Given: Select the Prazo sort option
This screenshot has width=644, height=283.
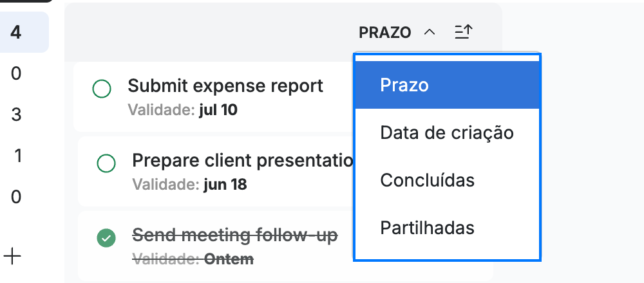Looking at the screenshot, I should click(447, 85).
